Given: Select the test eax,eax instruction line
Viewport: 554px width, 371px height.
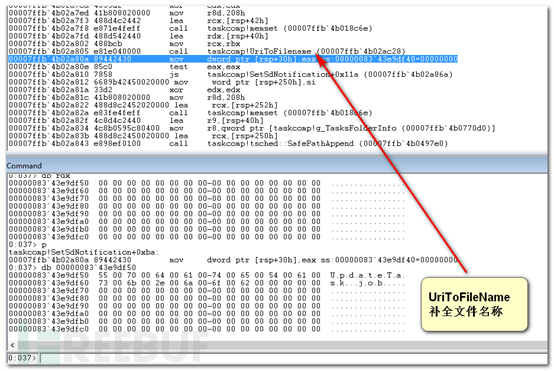Looking at the screenshot, I should click(x=124, y=67).
